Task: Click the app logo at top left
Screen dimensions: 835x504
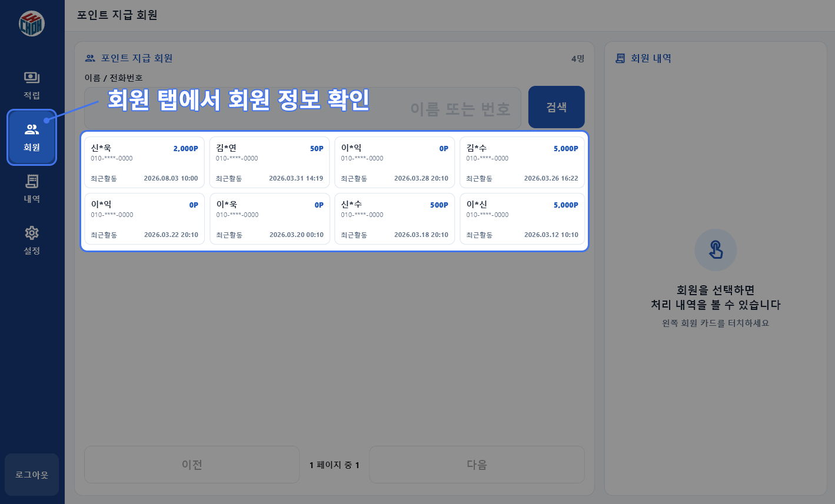Action: [32, 24]
